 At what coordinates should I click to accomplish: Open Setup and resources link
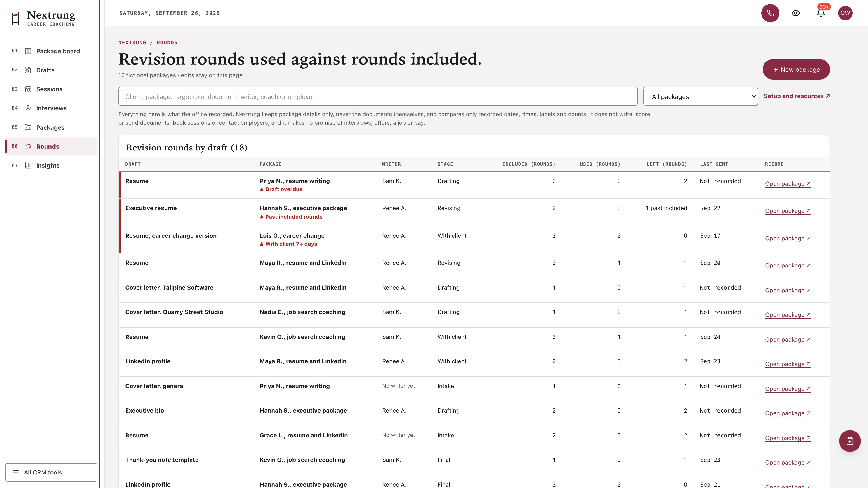[x=796, y=96]
